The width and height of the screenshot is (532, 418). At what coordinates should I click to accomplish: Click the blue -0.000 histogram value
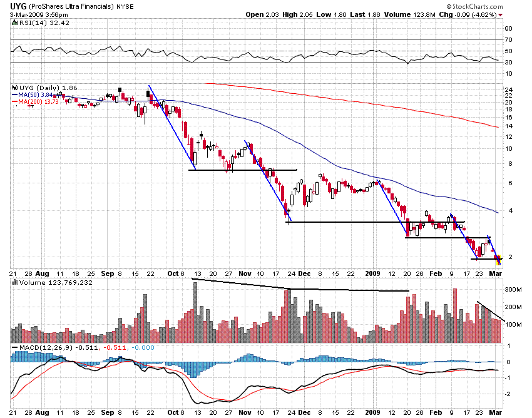(x=143, y=348)
